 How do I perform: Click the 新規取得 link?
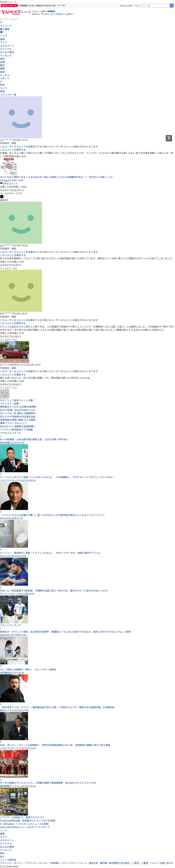[51, 12]
